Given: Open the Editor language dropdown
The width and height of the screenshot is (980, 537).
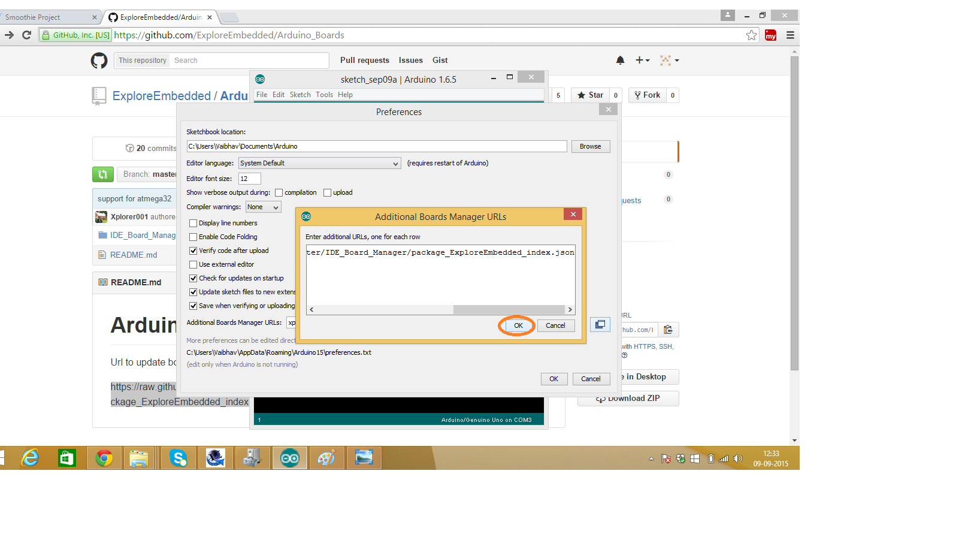Looking at the screenshot, I should tap(319, 163).
